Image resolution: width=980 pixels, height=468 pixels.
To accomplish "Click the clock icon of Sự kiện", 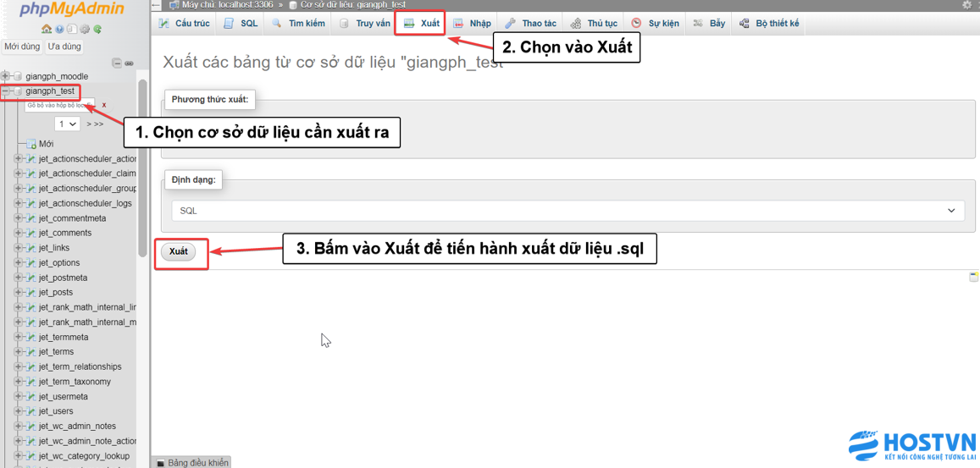I will pos(636,24).
